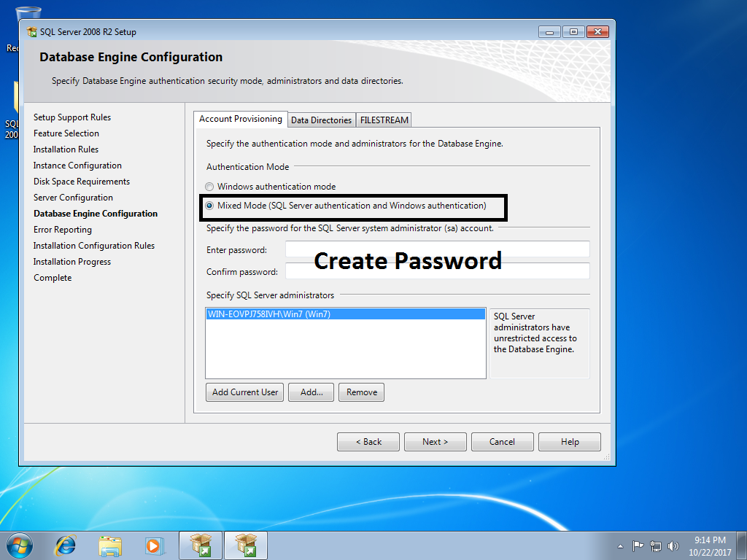Click the Confirm password field

click(x=438, y=271)
